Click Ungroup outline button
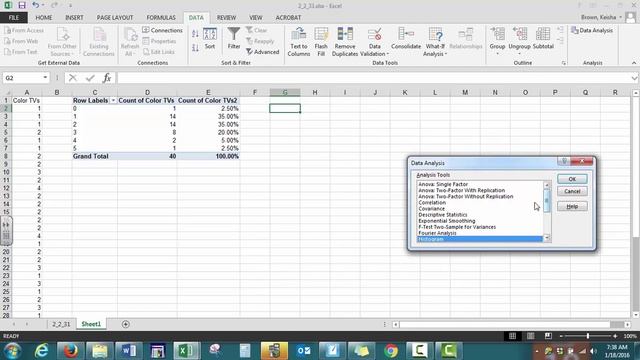 [x=519, y=41]
